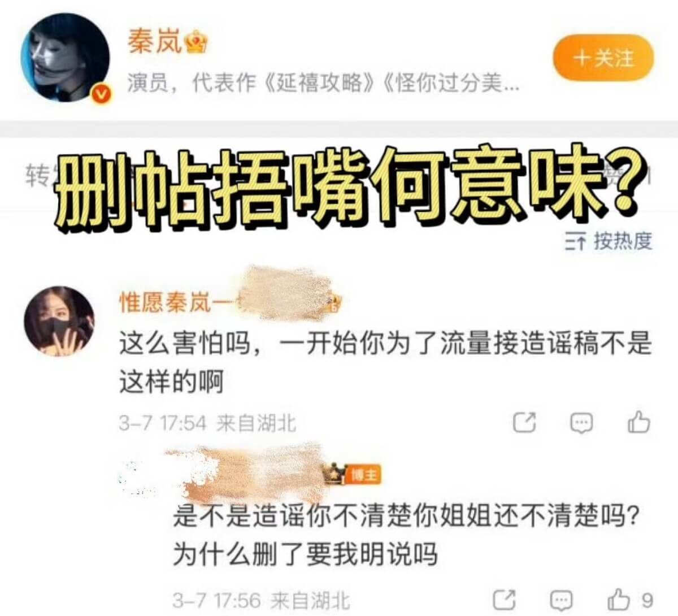
Task: Reply to the 17:54 comment via the bubble icon
Action: pyautogui.click(x=581, y=423)
